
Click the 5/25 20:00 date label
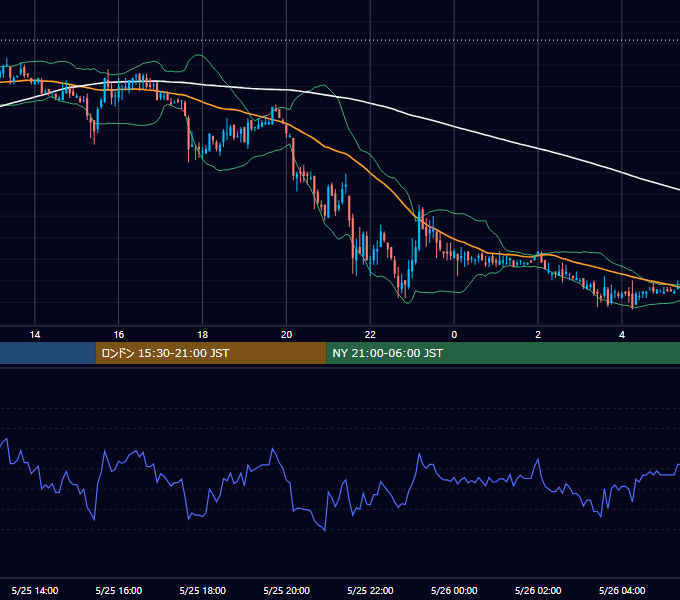[x=286, y=590]
